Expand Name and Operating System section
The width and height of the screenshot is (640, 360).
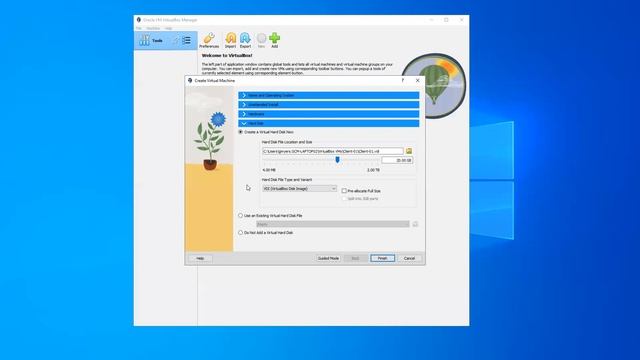pos(329,95)
